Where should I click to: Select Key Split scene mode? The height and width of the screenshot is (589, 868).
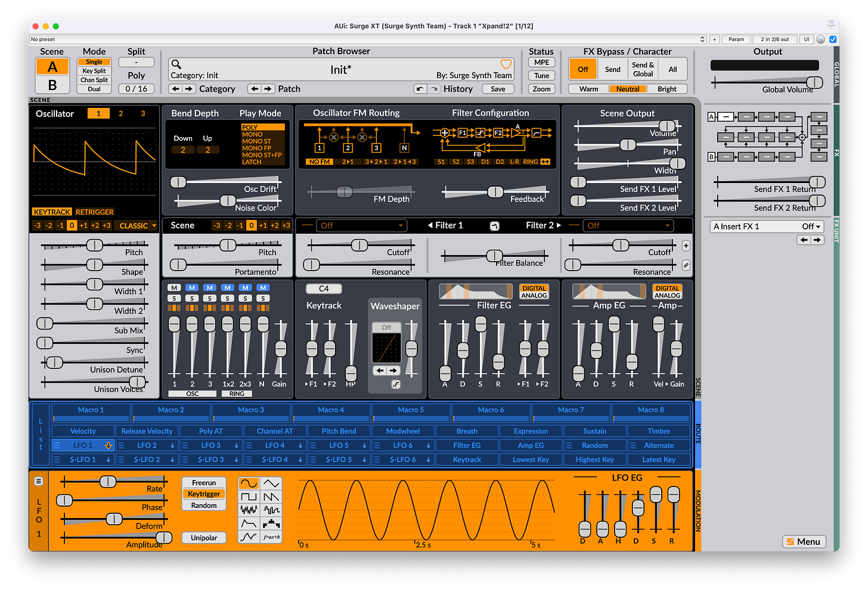(94, 71)
